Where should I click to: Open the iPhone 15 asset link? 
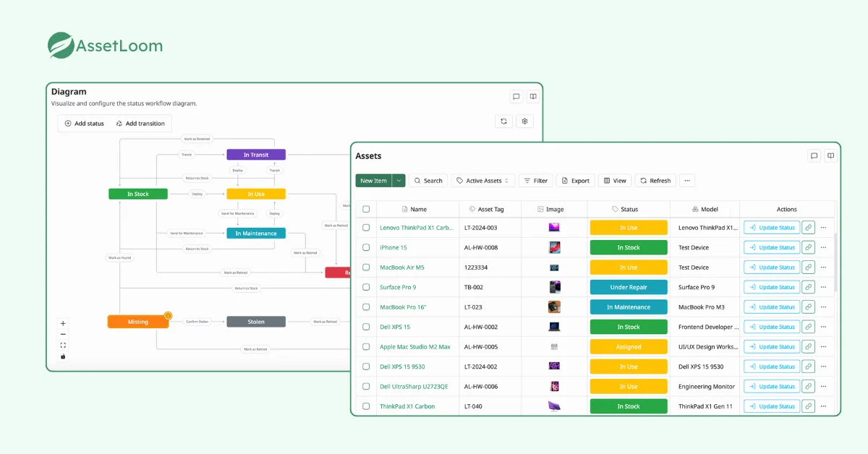(393, 247)
